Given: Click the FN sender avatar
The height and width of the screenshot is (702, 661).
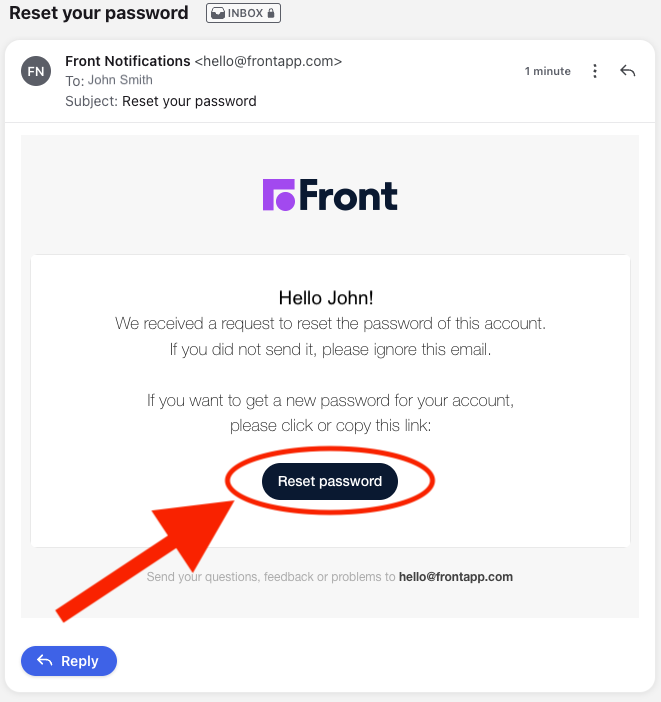Looking at the screenshot, I should coord(36,72).
